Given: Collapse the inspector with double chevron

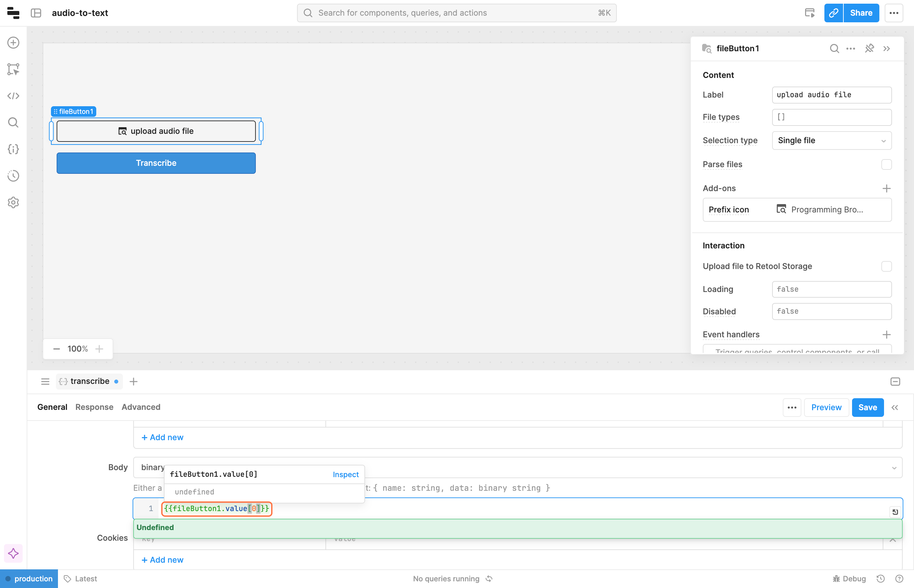Looking at the screenshot, I should [x=886, y=49].
